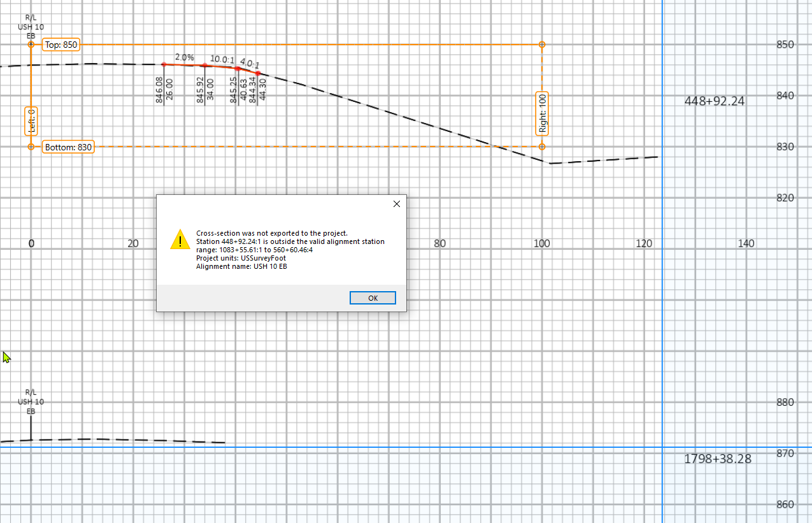This screenshot has height=523, width=812.
Task: Click the '20' offset axis label
Action: [133, 243]
